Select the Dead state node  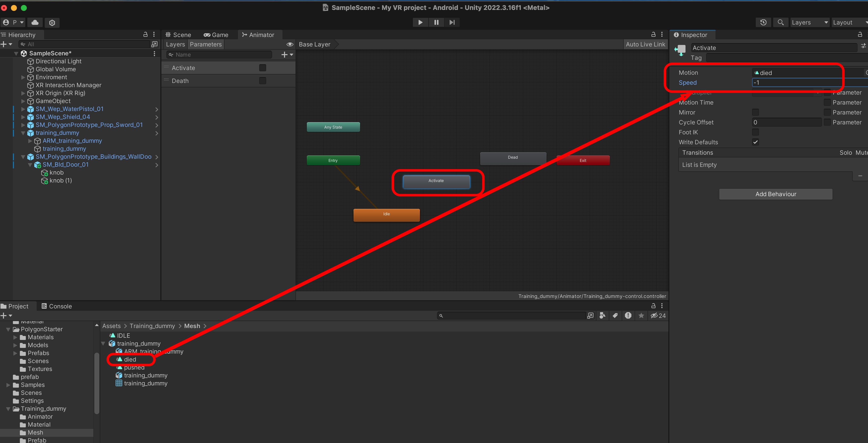[x=512, y=158]
